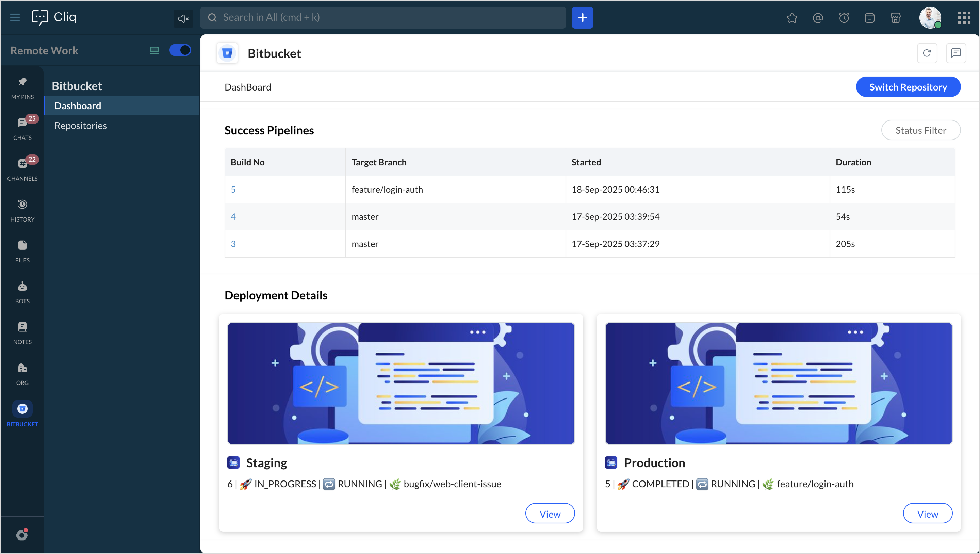
Task: Open the Bots section in sidebar
Action: pyautogui.click(x=22, y=292)
